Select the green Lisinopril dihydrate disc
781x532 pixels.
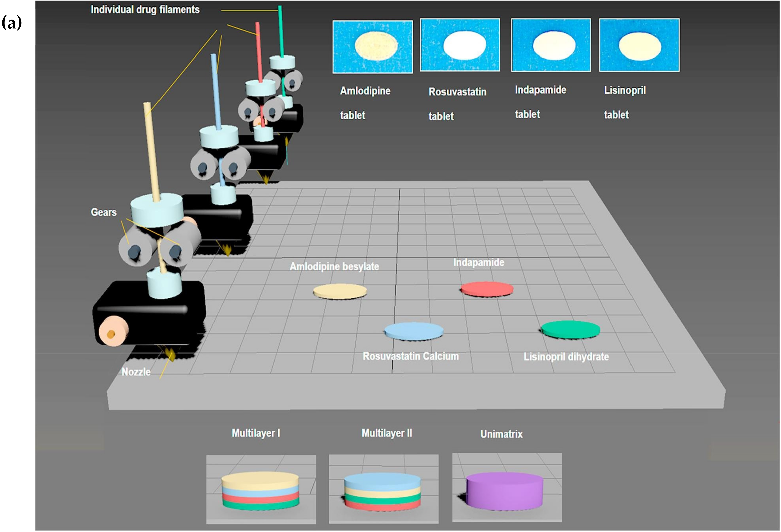[570, 329]
